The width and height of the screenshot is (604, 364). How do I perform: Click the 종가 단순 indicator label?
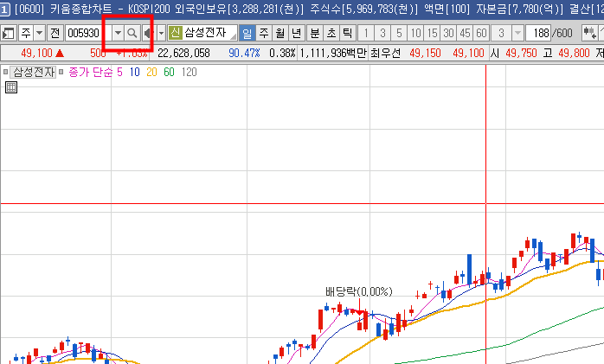[91, 72]
